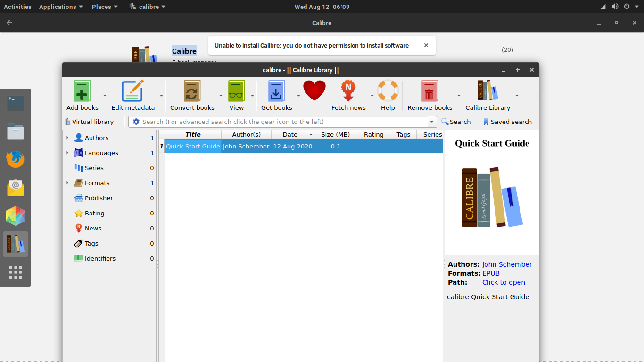This screenshot has width=644, height=362.
Task: Click the red heart donate icon
Action: click(314, 90)
